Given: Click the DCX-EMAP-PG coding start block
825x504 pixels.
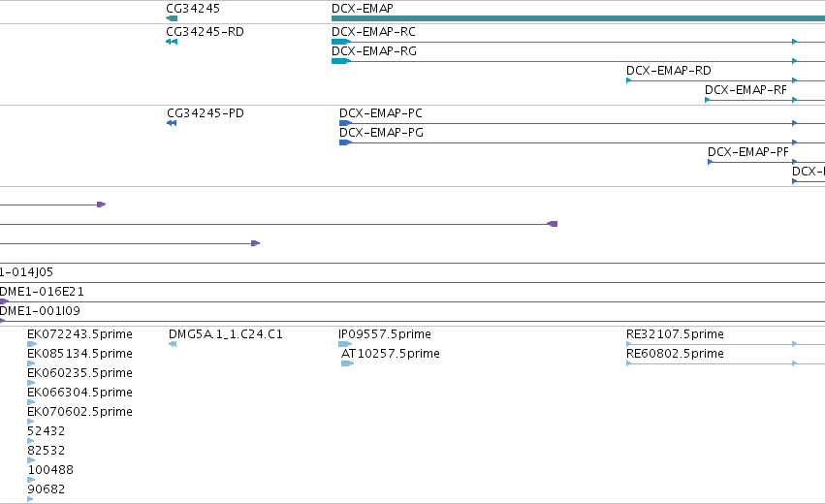Looking at the screenshot, I should point(345,142).
